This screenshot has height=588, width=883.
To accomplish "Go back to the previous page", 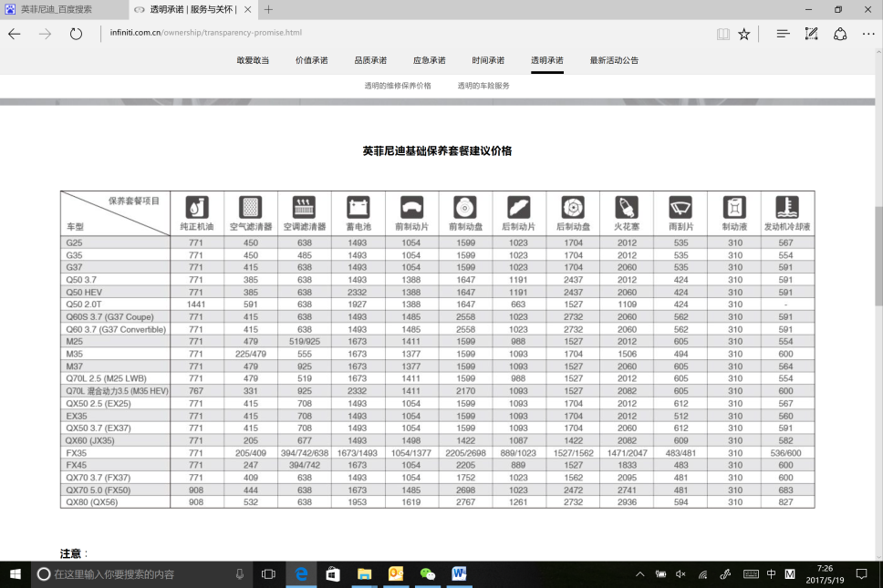I will [15, 34].
